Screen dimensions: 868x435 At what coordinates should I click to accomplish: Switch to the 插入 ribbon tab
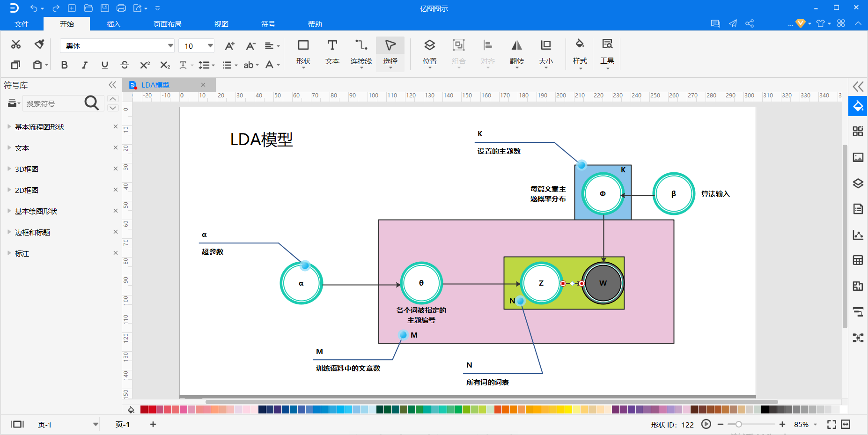(114, 24)
